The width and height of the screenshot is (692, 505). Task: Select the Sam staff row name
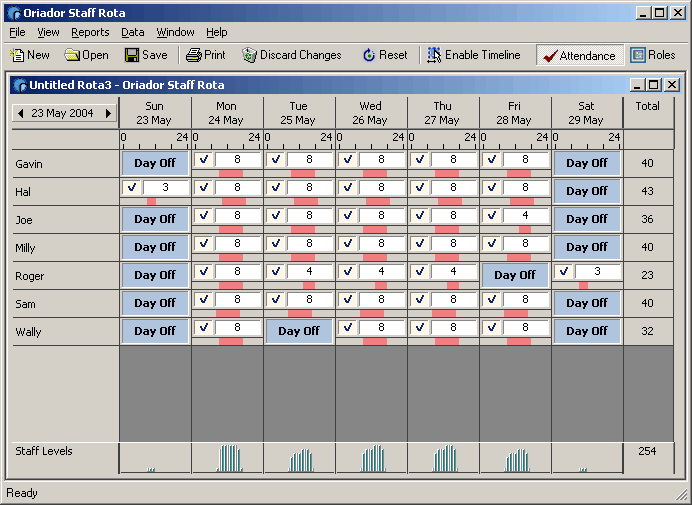pyautogui.click(x=25, y=304)
